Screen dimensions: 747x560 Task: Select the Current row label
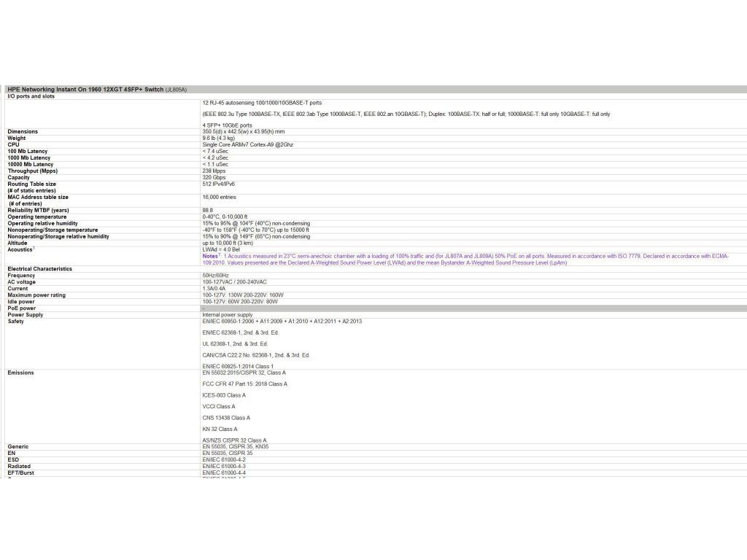pyautogui.click(x=18, y=289)
